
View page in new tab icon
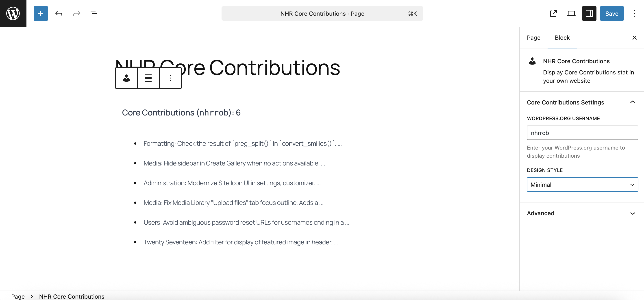point(553,13)
